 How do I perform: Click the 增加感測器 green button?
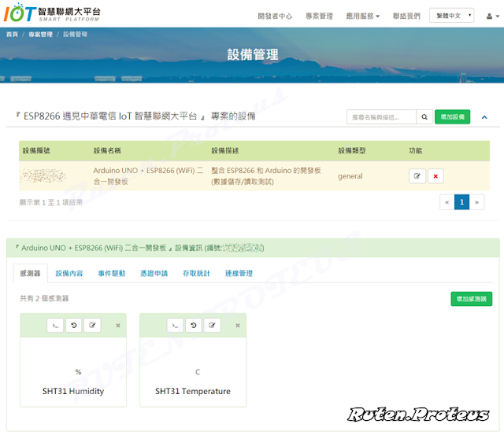471,299
